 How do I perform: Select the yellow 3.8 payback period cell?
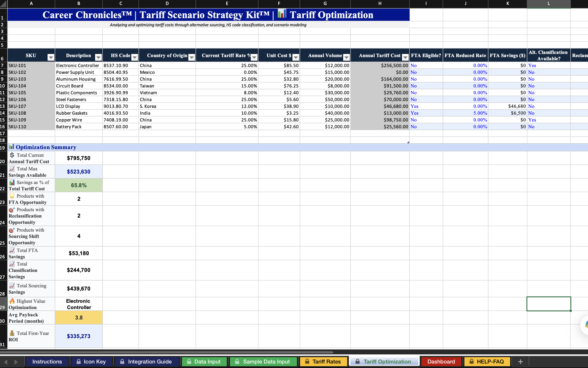point(79,318)
